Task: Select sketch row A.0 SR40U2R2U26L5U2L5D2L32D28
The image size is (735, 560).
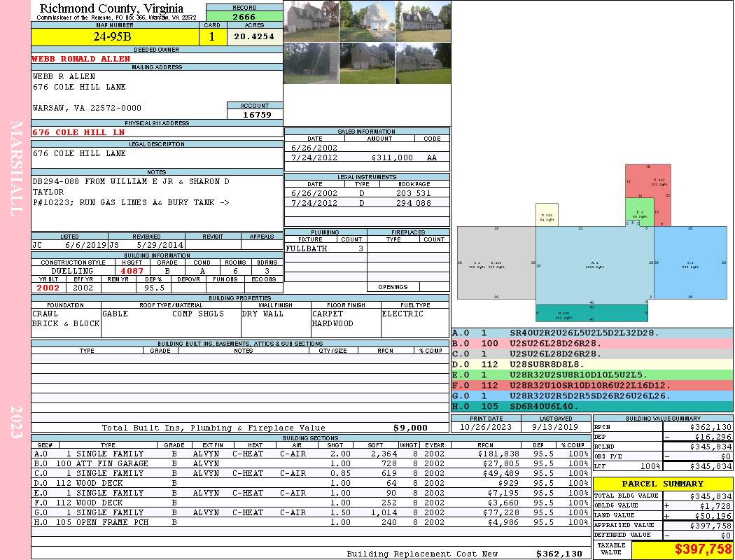Action: [591, 333]
